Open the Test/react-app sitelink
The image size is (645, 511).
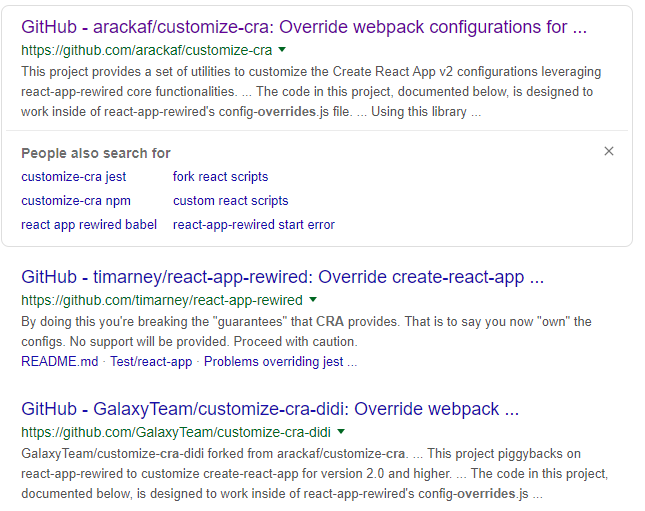(x=151, y=361)
